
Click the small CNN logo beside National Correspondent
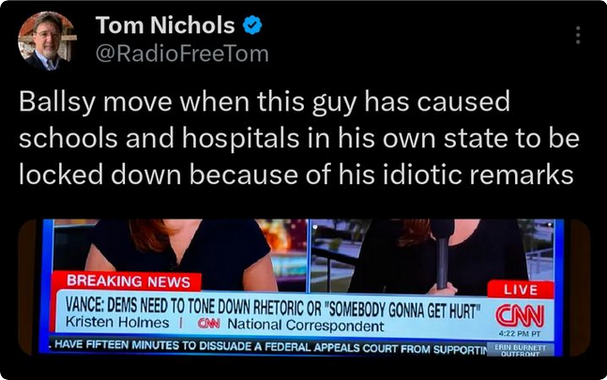point(209,323)
